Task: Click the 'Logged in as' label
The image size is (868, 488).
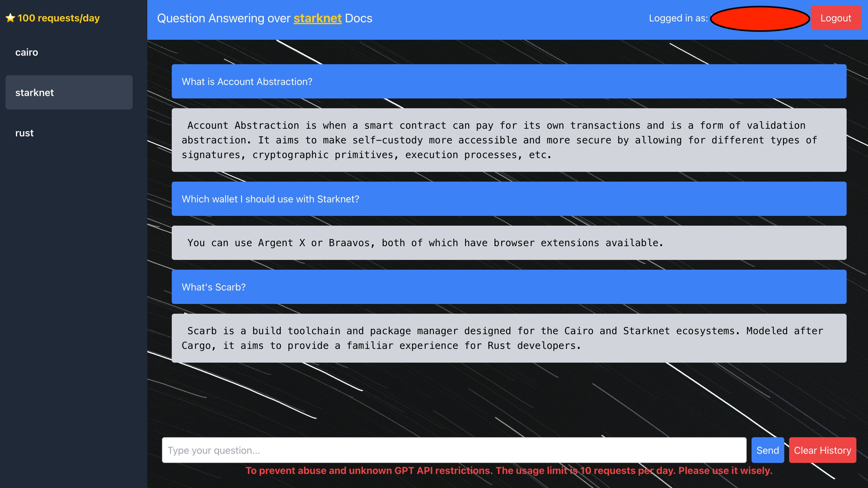Action: [x=678, y=18]
